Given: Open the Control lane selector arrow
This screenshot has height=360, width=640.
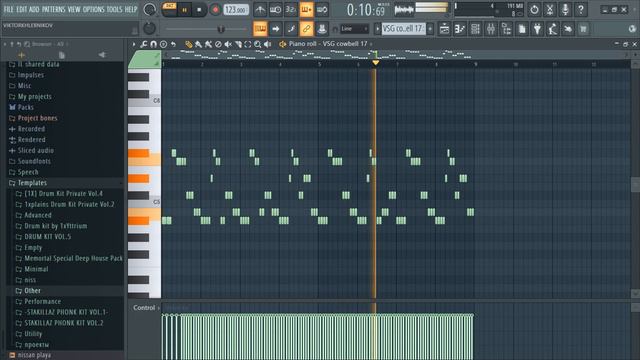Looking at the screenshot, I should pos(159,308).
